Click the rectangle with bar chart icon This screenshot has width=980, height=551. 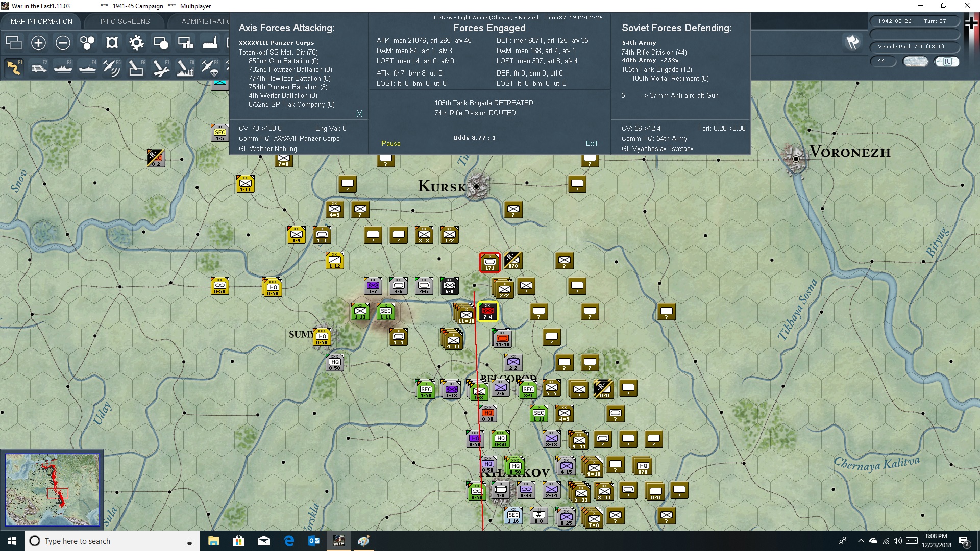(185, 43)
